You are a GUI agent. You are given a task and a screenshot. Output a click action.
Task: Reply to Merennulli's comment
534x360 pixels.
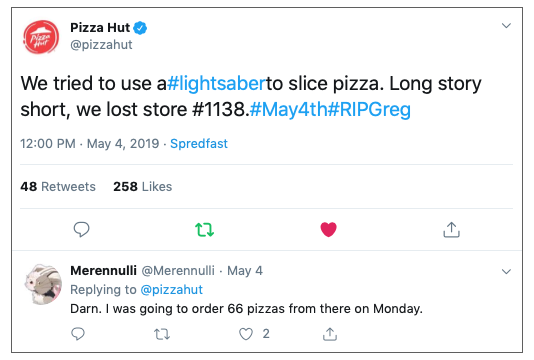78,334
